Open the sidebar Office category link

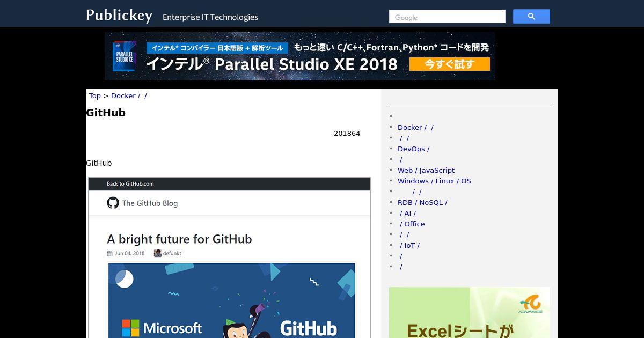[x=412, y=224]
